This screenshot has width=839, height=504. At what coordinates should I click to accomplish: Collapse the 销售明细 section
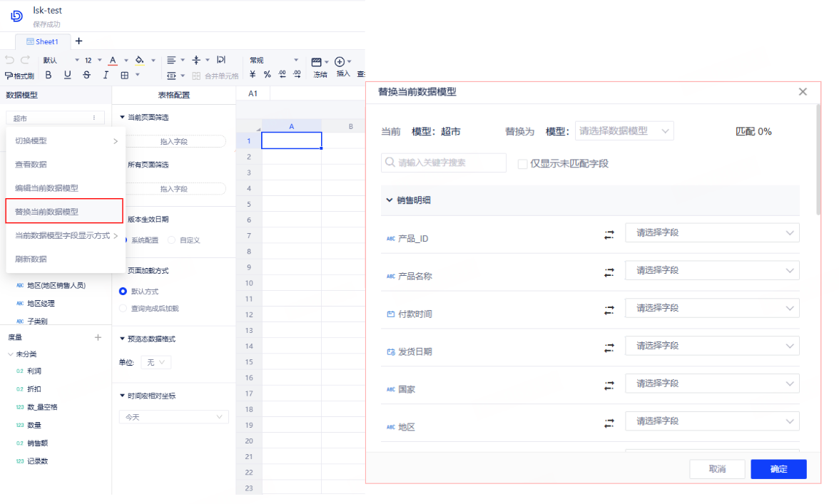390,200
